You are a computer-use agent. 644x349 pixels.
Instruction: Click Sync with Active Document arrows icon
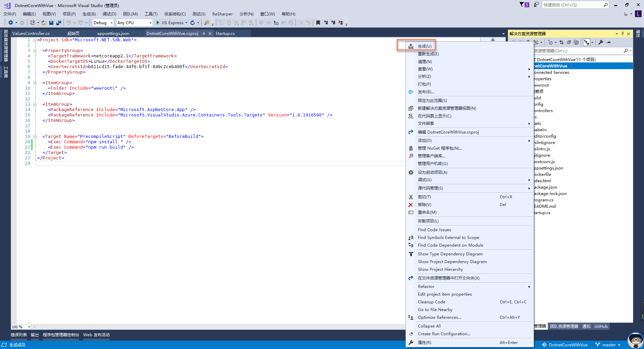[561, 42]
